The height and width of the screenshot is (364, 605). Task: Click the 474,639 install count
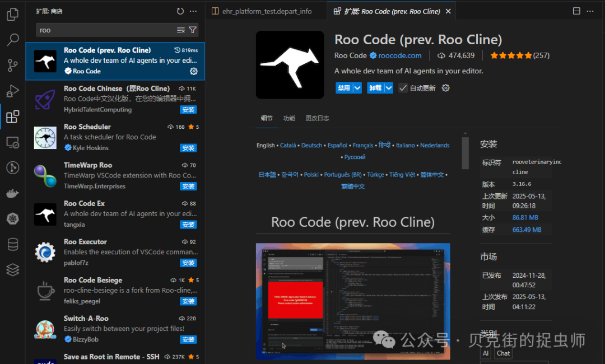point(456,55)
